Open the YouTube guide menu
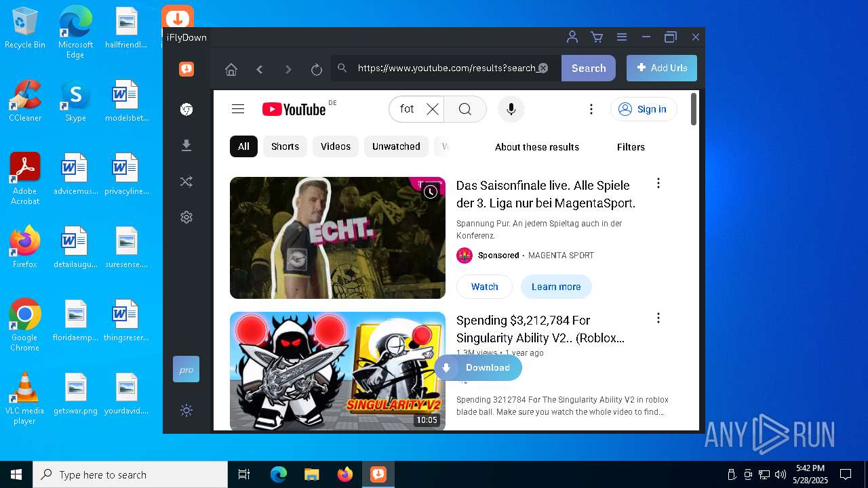868x488 pixels. tap(238, 109)
